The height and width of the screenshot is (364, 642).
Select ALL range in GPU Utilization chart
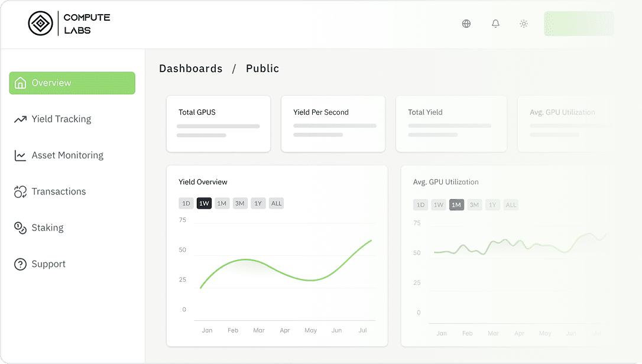point(511,204)
